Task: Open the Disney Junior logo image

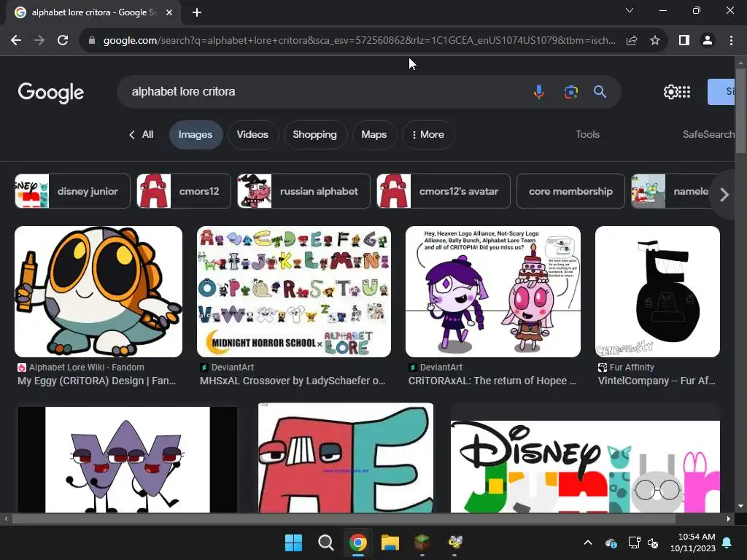Action: 585,466
